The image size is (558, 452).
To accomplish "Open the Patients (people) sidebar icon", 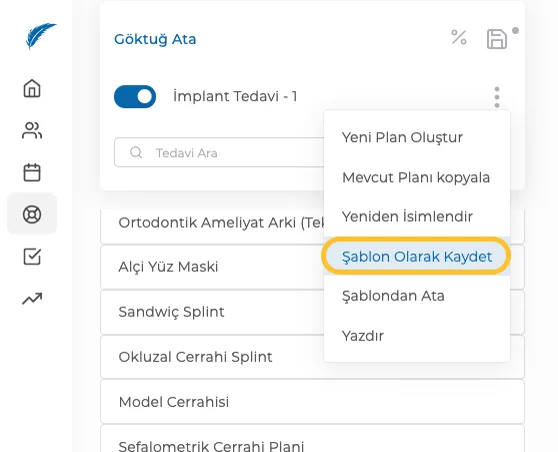I will 32,130.
